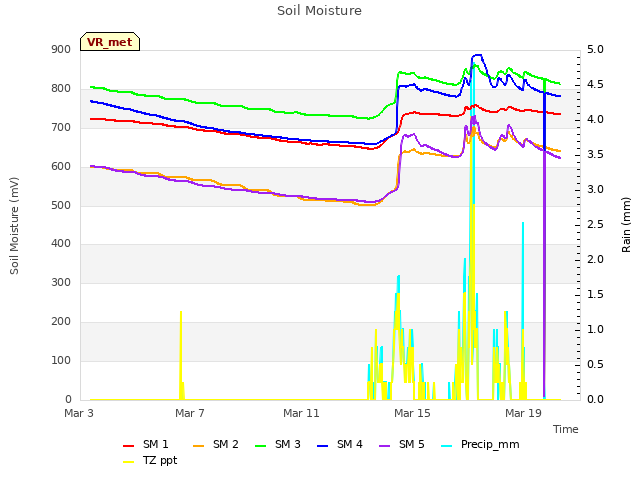Toggle the SM 3 legend entry
Screen dimensions: 640x480
pos(278,444)
